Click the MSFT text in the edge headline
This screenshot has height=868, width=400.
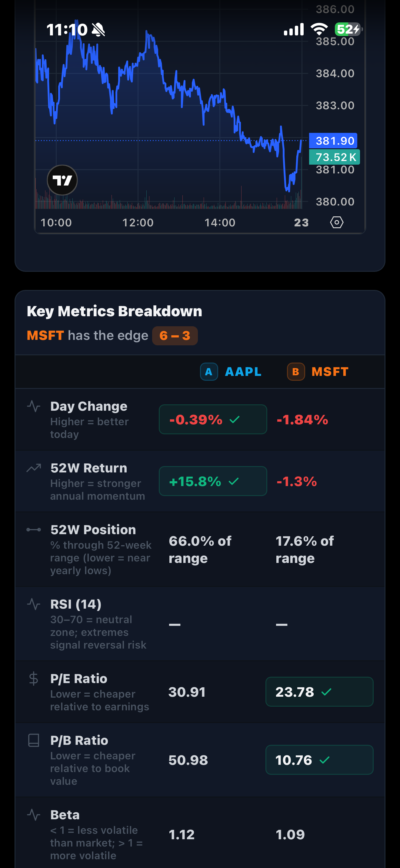45,335
